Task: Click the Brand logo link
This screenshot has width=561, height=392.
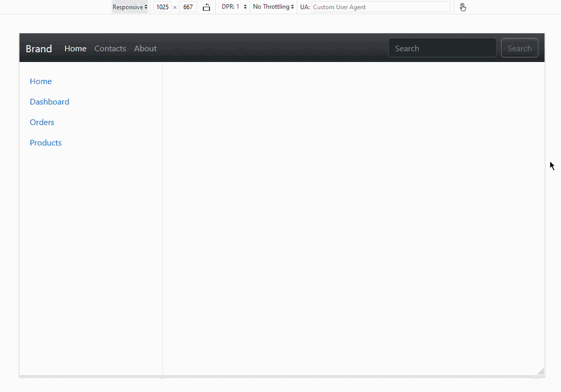Action: [38, 48]
